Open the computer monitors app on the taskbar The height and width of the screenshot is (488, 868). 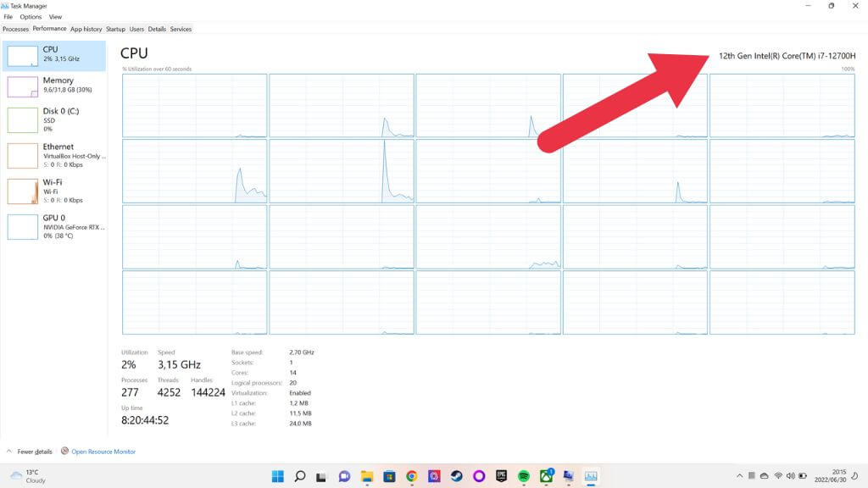(569, 476)
